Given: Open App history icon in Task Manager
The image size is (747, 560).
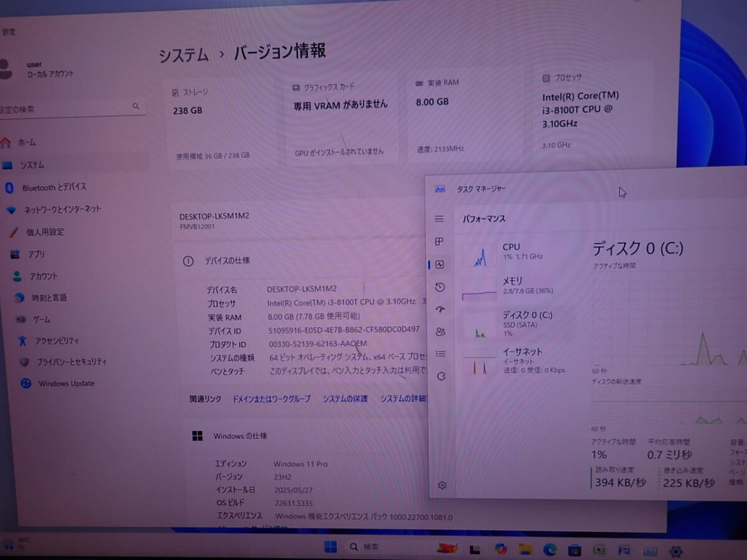Looking at the screenshot, I should (440, 287).
